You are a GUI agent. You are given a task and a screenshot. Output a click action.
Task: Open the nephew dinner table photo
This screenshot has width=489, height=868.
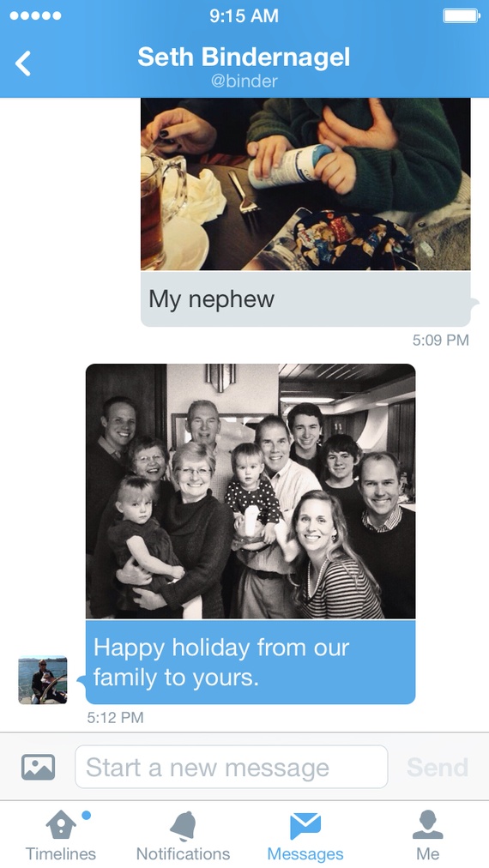click(305, 184)
